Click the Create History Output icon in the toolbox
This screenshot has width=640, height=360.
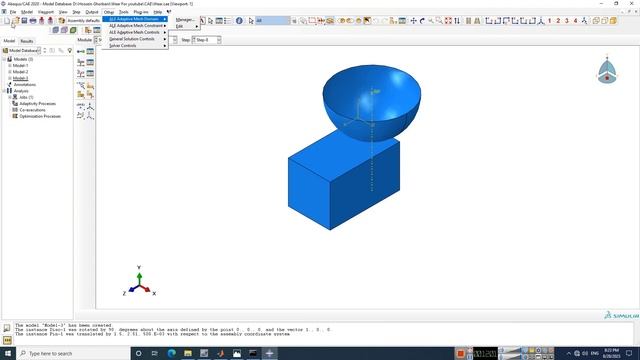coord(81,73)
